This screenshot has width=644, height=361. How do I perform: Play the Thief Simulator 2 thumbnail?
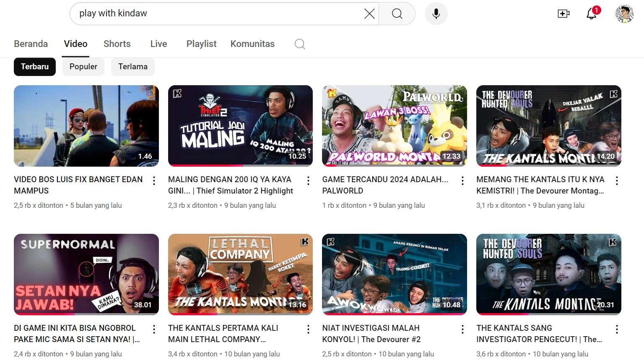pos(240,126)
